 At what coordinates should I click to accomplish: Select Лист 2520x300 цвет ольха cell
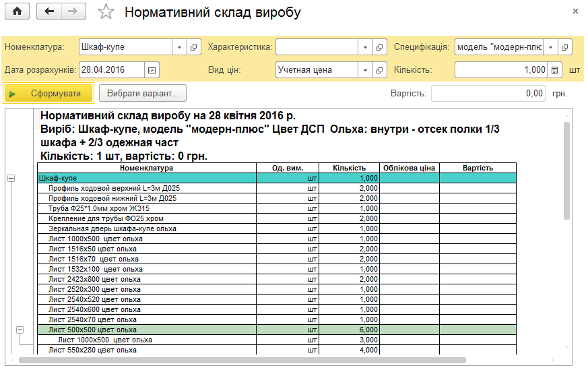(147, 290)
